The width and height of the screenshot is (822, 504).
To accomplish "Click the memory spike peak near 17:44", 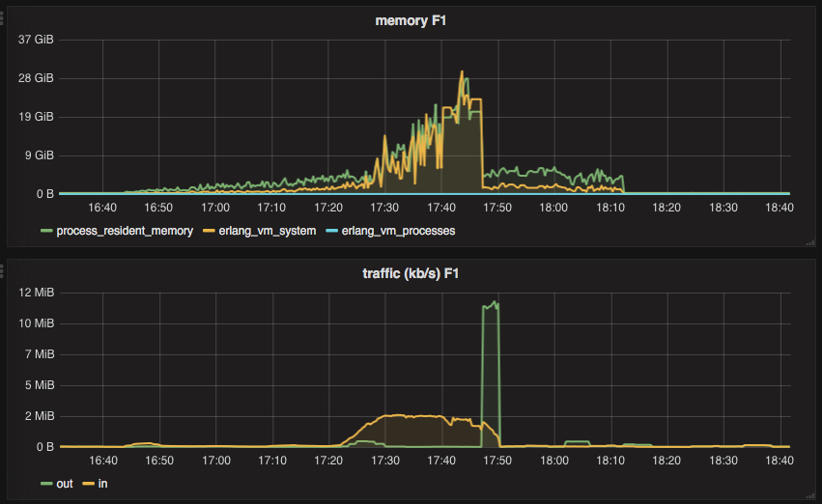I will 462,72.
